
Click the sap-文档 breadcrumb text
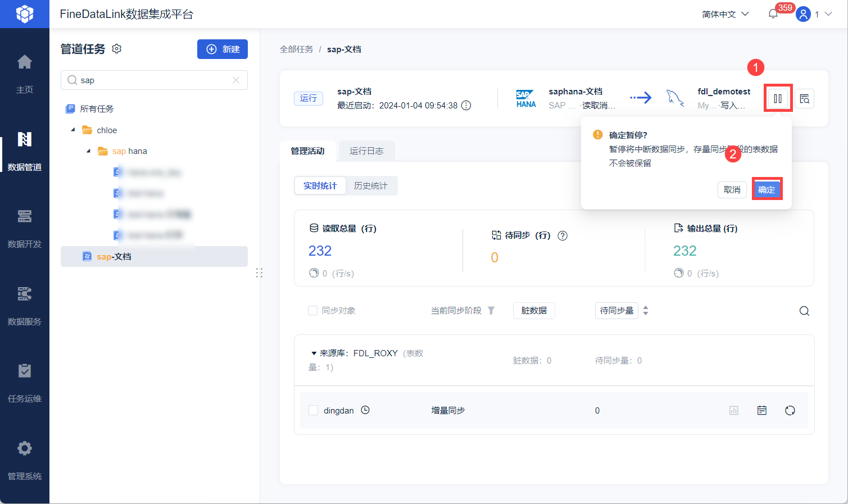coord(344,49)
